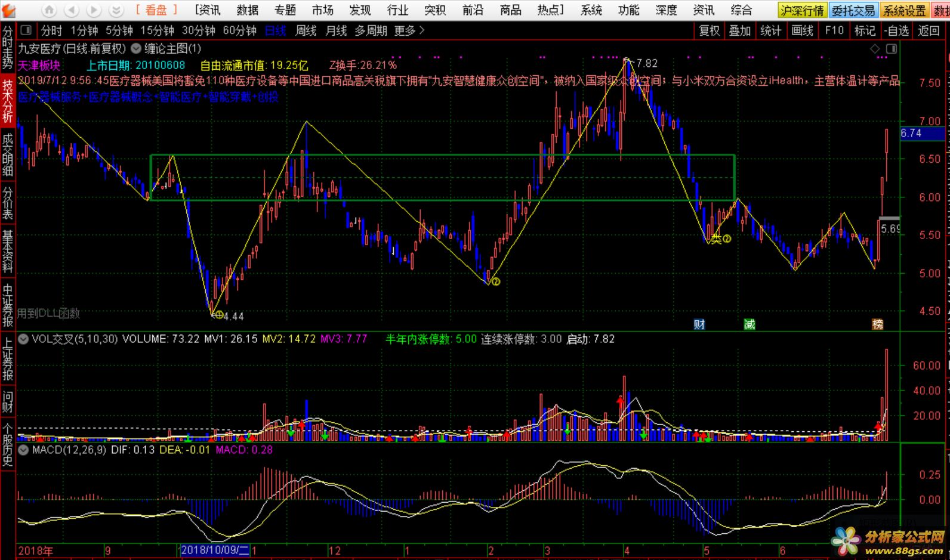Viewport: 950px width, 560px height.
Task: Click the 7.82 high price label
Action: 647,63
